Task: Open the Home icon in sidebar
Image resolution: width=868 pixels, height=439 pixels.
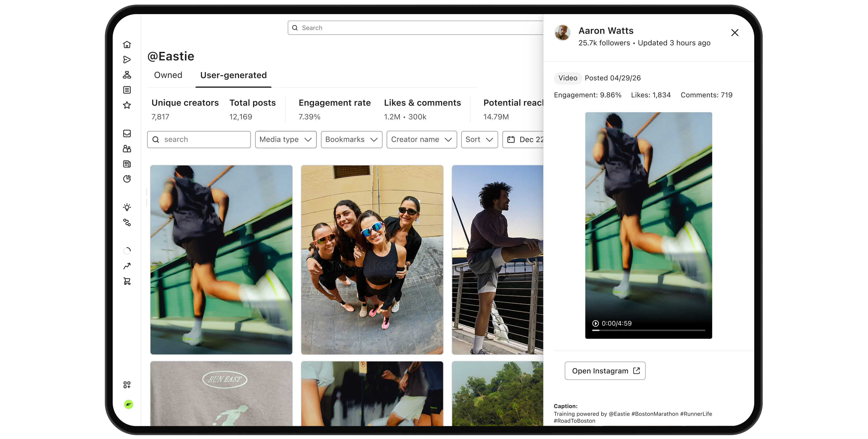Action: (x=127, y=44)
